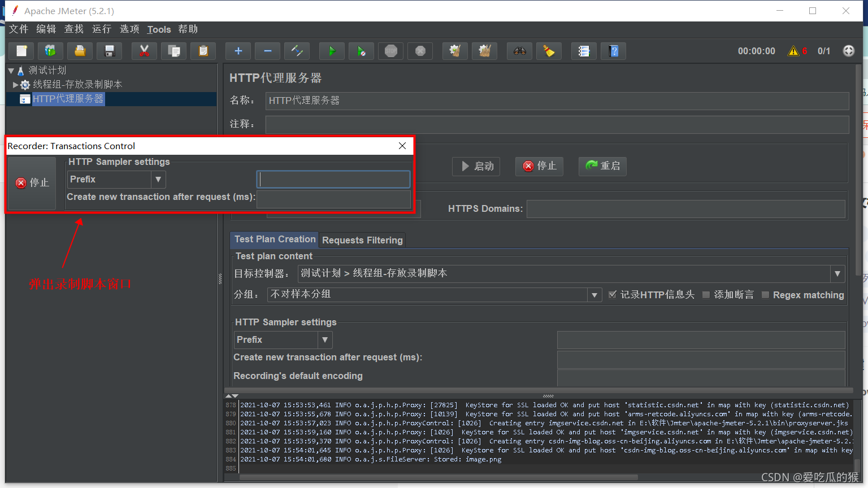Open Search with binoculars icon
This screenshot has width=868, height=488.
(x=520, y=51)
